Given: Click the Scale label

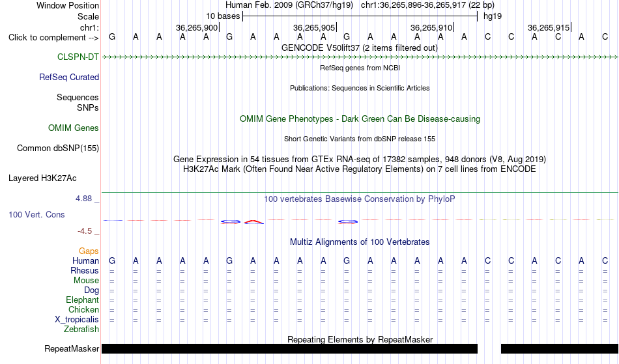Looking at the screenshot, I should (88, 16).
